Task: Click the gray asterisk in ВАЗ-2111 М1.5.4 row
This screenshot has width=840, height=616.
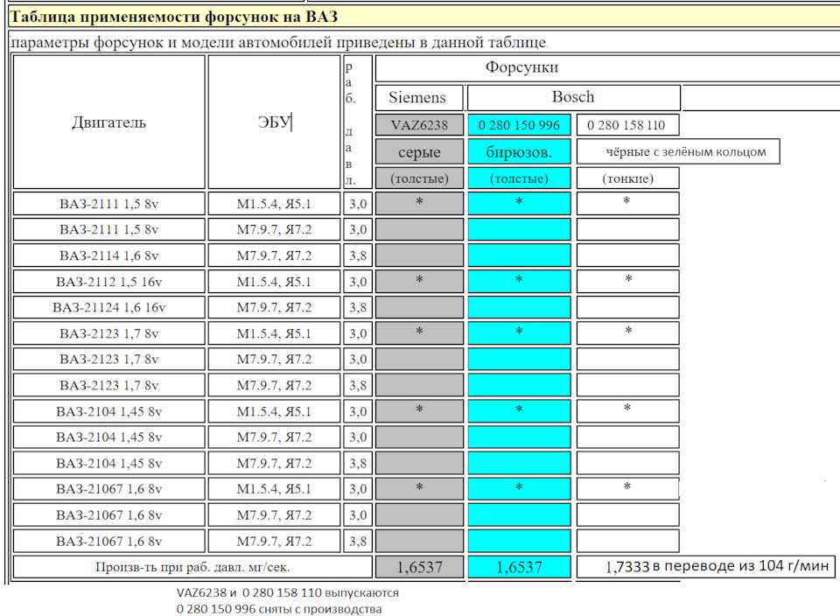Action: 419,202
